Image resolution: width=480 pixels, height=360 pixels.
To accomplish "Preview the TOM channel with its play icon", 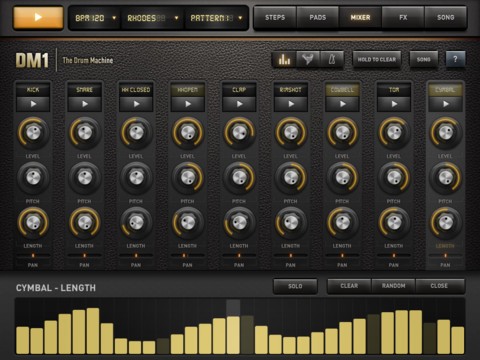I will click(x=394, y=104).
